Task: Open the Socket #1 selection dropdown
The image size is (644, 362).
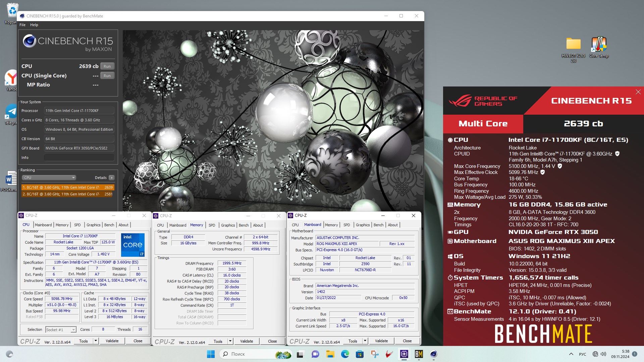Action: pyautogui.click(x=61, y=330)
